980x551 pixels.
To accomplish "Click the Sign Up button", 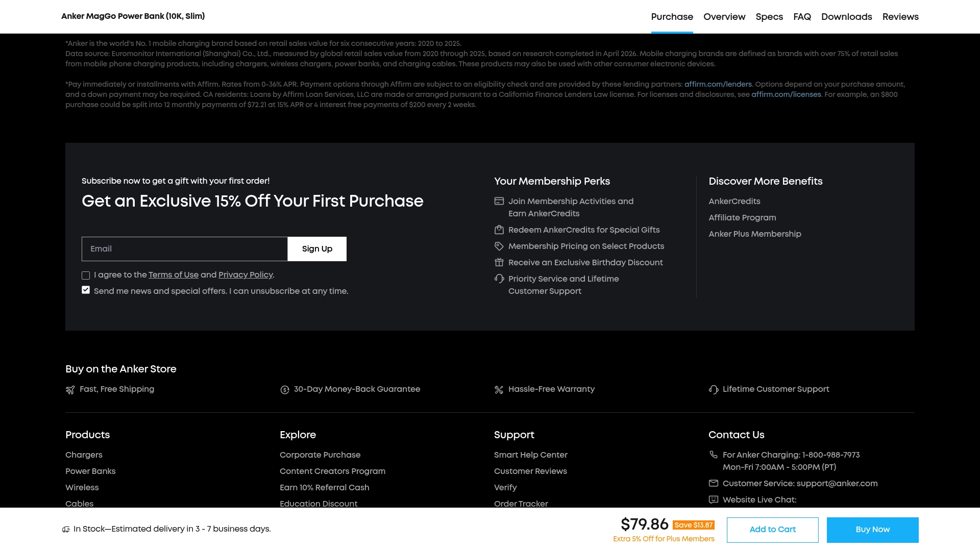I will pyautogui.click(x=317, y=249).
